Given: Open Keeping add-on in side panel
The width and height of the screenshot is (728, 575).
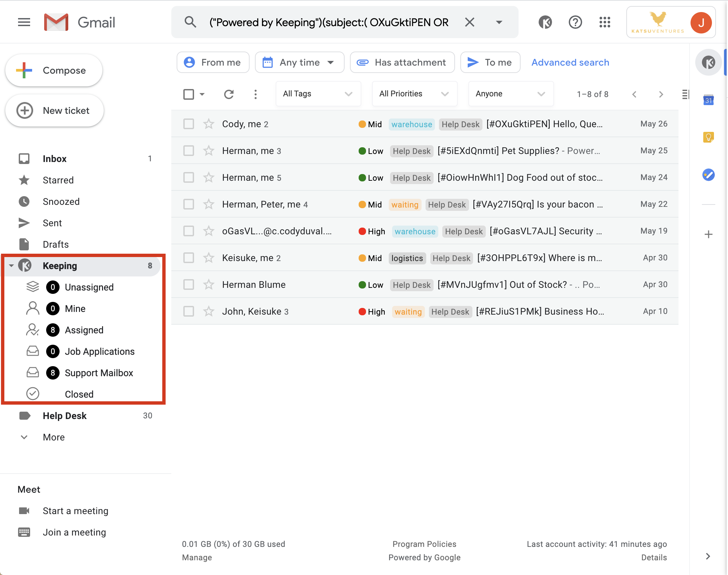Looking at the screenshot, I should [x=709, y=62].
